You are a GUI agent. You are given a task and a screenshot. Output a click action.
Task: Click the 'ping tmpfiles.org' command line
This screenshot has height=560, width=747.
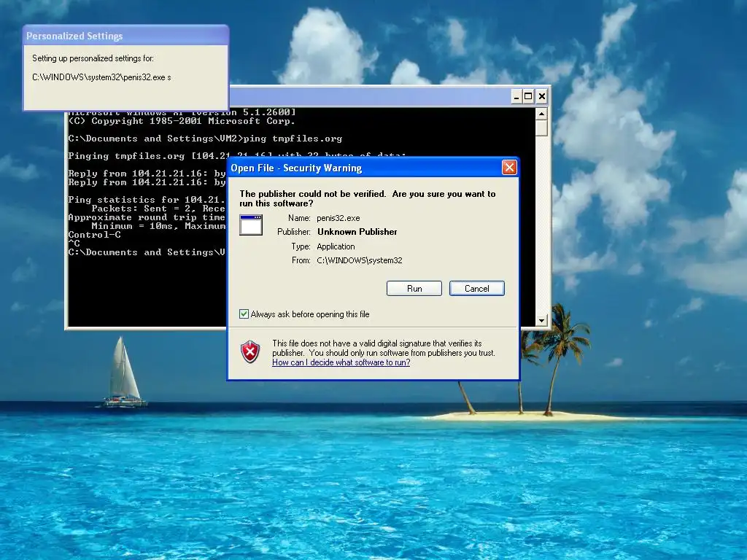(205, 139)
